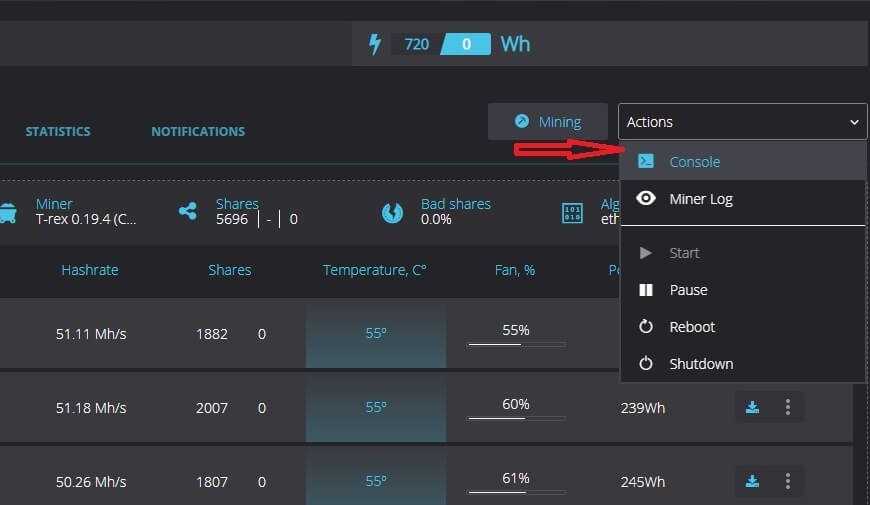Screen dimensions: 870x505
Task: Click the Algorithm binary icon
Action: tap(572, 212)
